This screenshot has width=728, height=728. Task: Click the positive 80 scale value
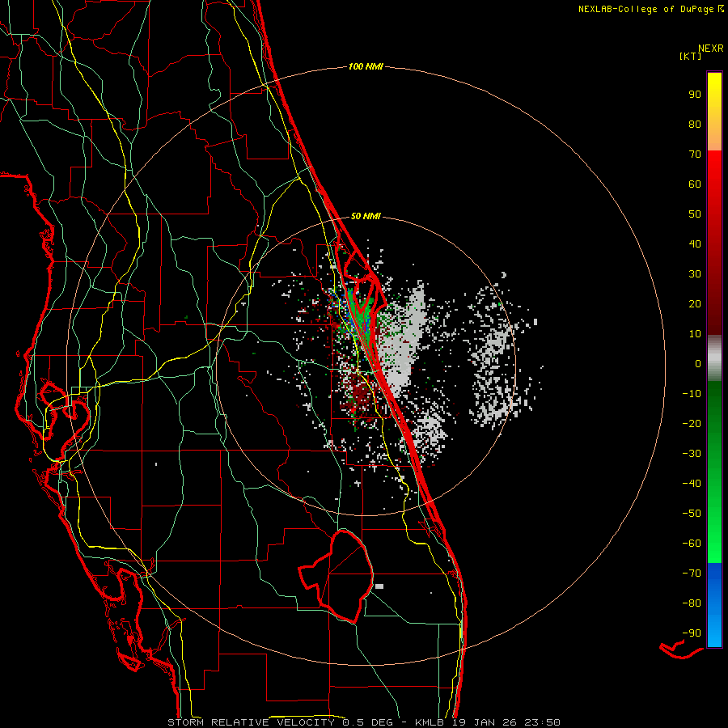pyautogui.click(x=695, y=124)
